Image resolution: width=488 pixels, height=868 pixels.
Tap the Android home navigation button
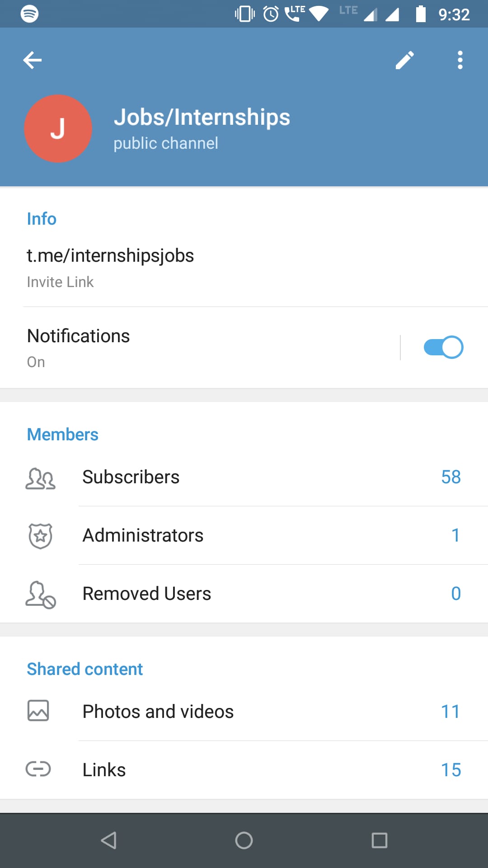(x=244, y=840)
